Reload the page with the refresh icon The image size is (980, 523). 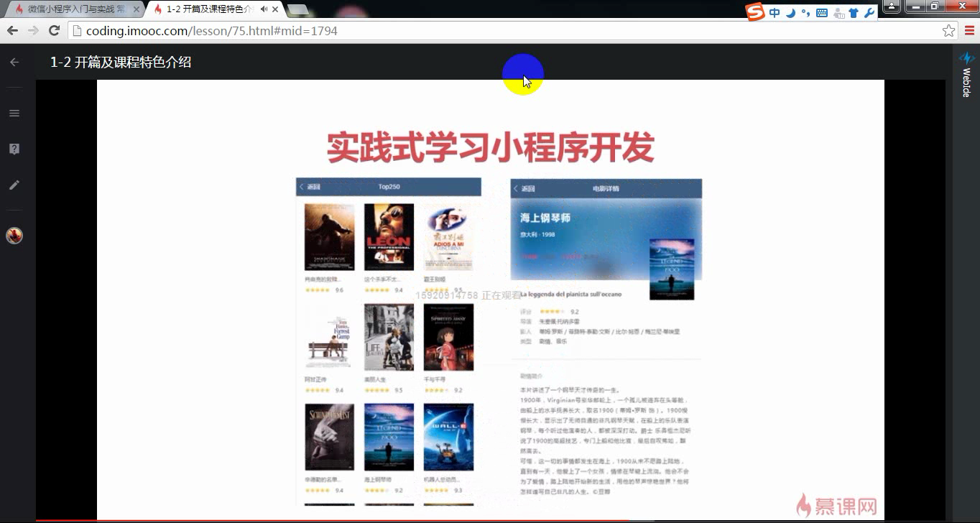[54, 31]
